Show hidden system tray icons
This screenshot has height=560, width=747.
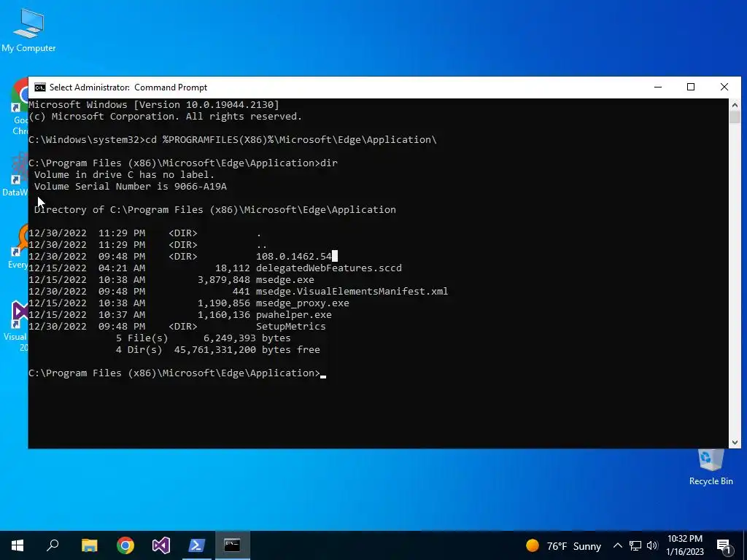(617, 545)
